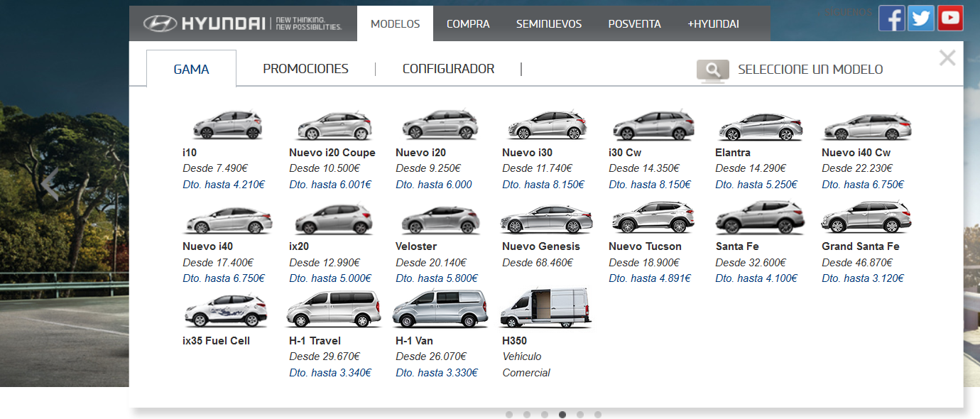Viewport: 980px width, 419px height.
Task: Open Hyundai's Twitter page icon
Action: pos(921,18)
